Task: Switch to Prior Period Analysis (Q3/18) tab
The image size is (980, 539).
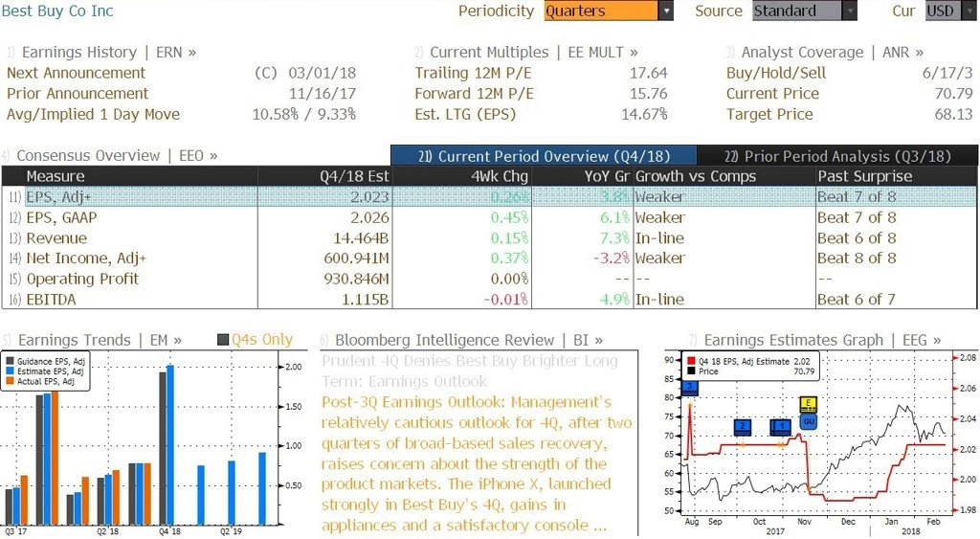Action: pos(837,156)
